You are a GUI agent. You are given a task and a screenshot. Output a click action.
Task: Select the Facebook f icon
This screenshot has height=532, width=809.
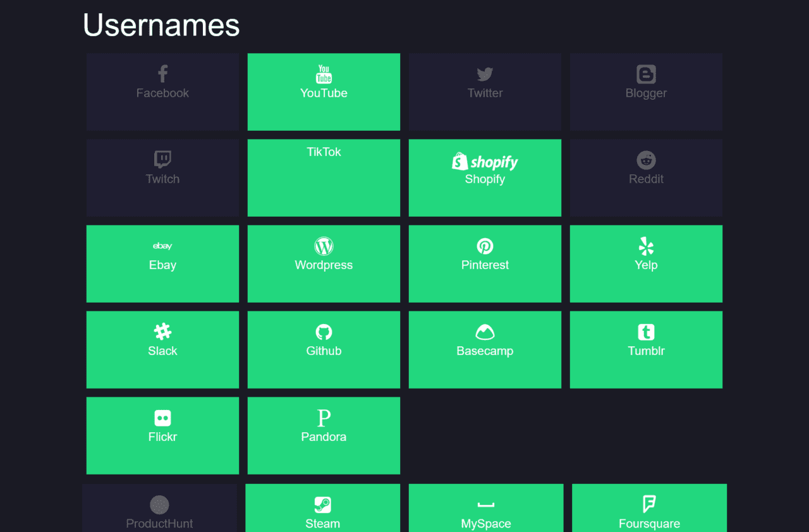point(162,74)
